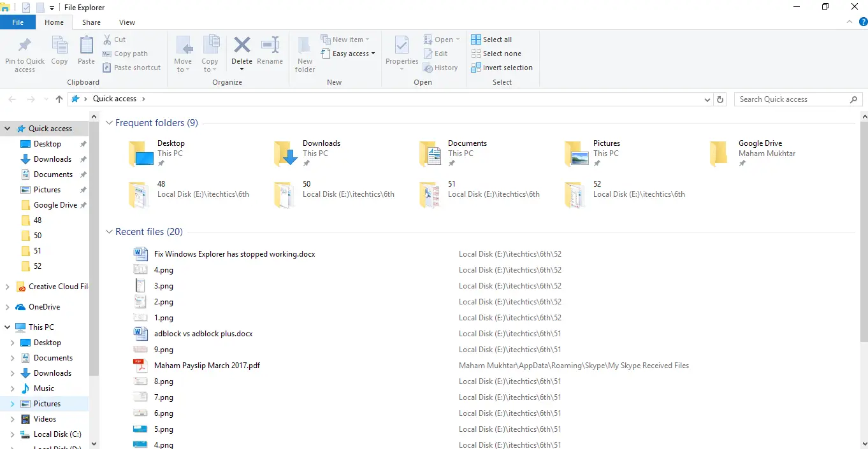
Task: Click inside the Search Quick access box
Action: point(790,99)
